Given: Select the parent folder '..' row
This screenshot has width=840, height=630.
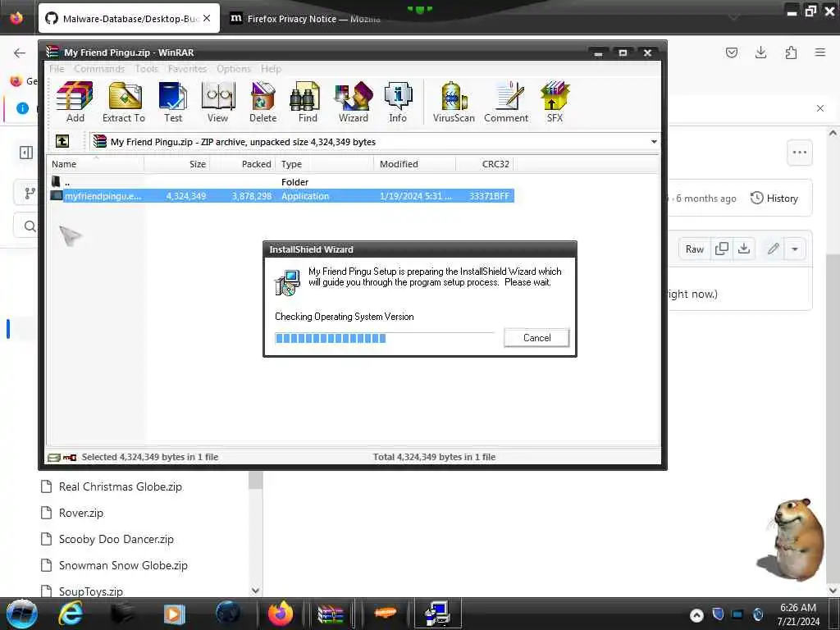Looking at the screenshot, I should click(x=282, y=182).
